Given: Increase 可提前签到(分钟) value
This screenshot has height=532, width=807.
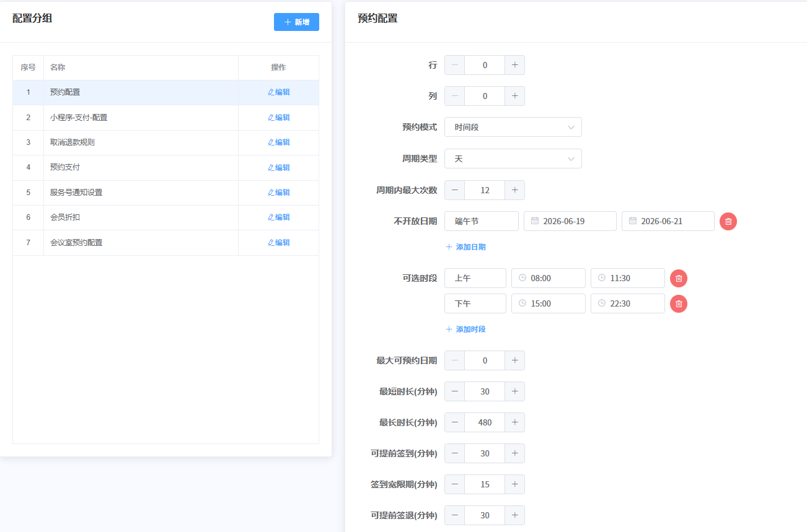Looking at the screenshot, I should pos(515,453).
